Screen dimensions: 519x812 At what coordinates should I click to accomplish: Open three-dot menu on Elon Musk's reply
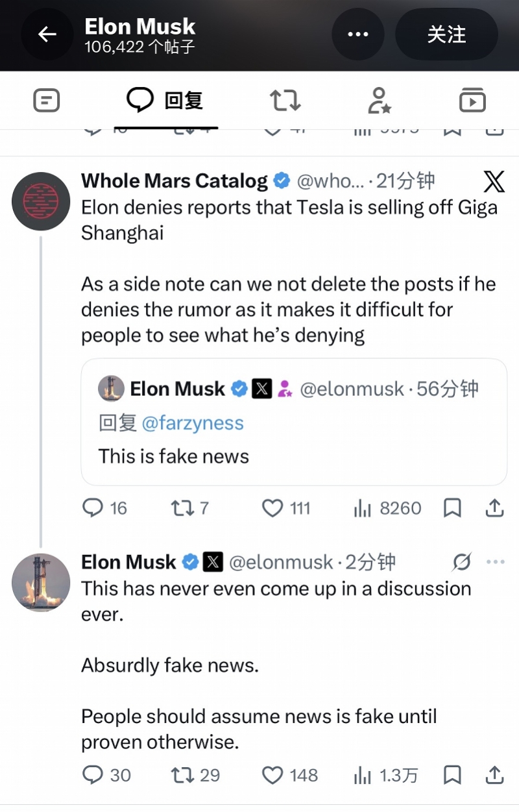pos(495,562)
